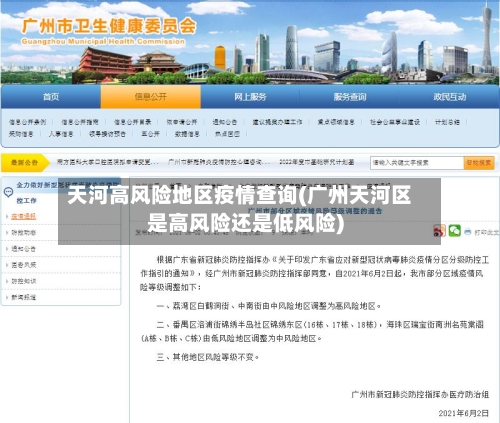Open 通知公告 in the top sub-navigation
500x423 pixels.
tap(225, 122)
